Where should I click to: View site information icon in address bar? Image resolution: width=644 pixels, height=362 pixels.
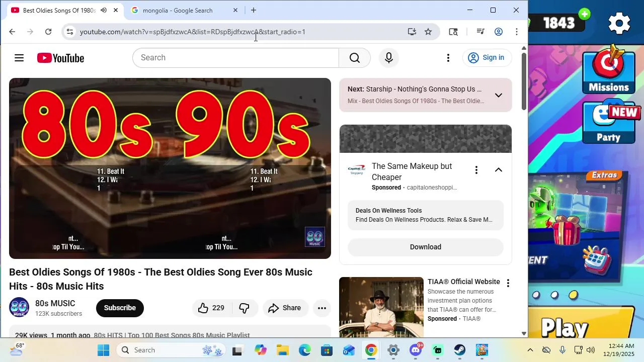(x=70, y=32)
